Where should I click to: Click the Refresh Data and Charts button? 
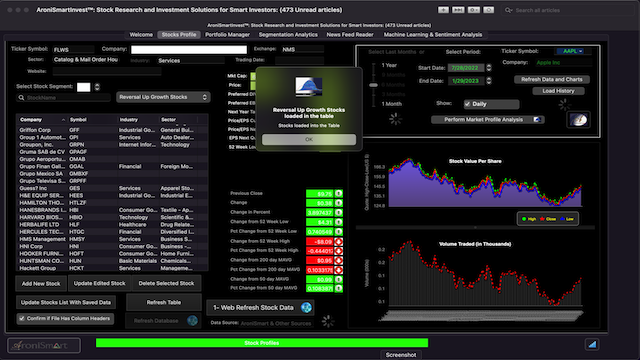(551, 79)
